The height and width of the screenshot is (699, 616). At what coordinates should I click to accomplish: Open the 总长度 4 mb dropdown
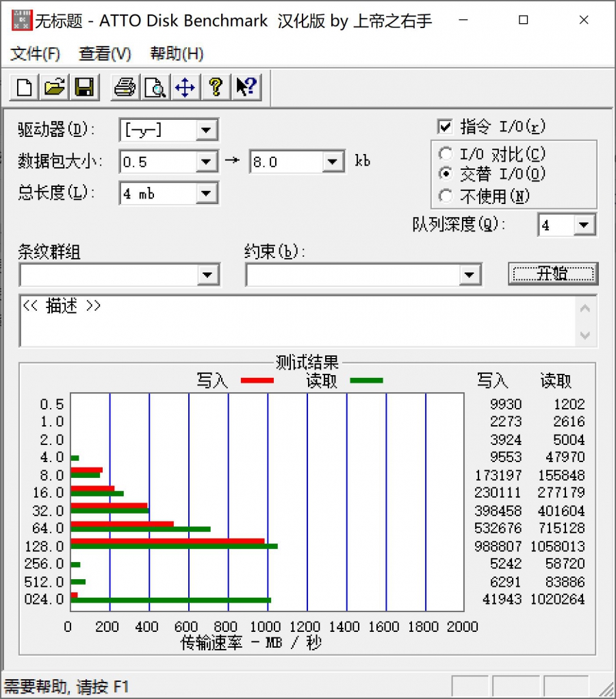point(206,194)
